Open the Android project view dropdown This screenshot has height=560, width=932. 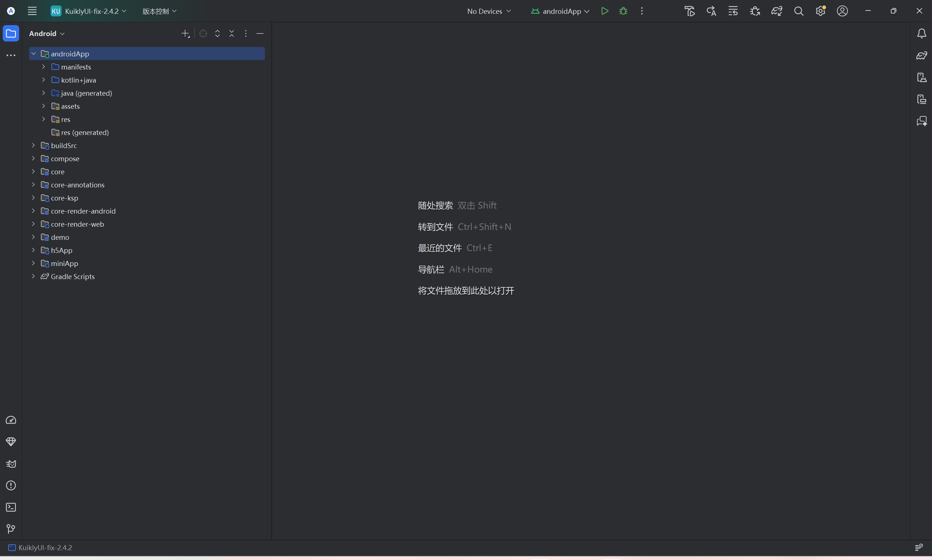pyautogui.click(x=47, y=33)
